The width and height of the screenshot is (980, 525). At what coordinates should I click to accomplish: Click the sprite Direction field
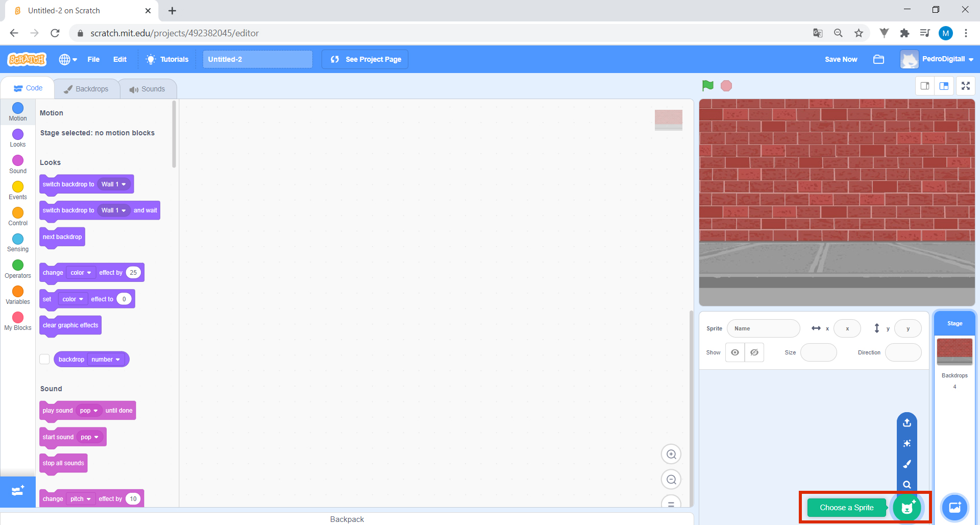[x=903, y=352]
